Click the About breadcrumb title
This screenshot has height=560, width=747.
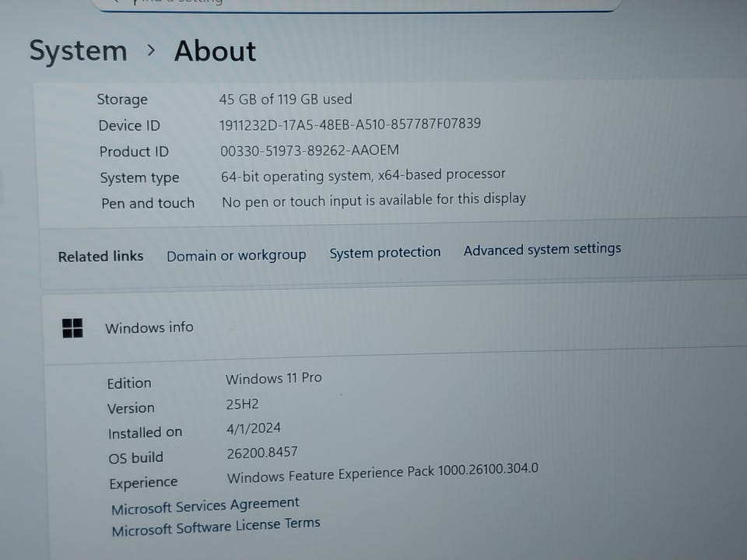216,51
